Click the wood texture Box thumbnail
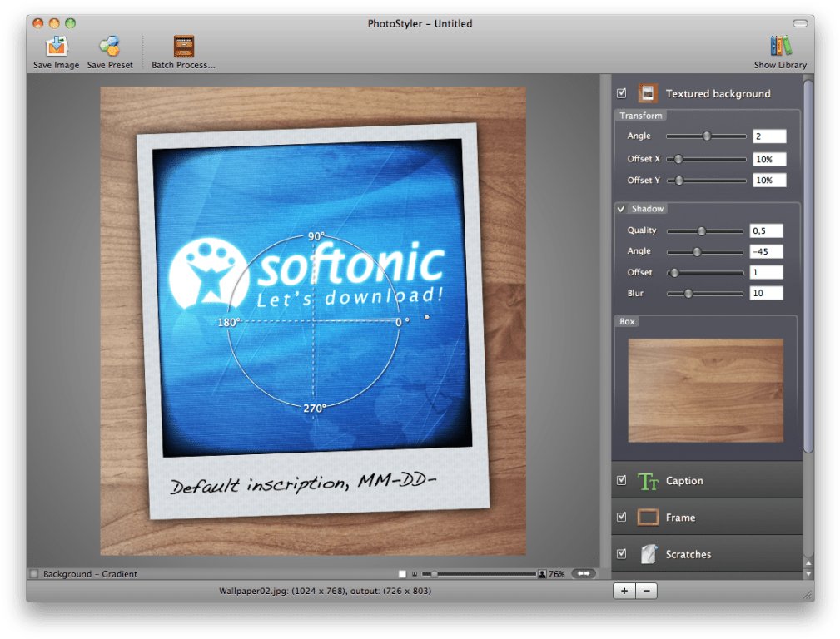 [705, 390]
